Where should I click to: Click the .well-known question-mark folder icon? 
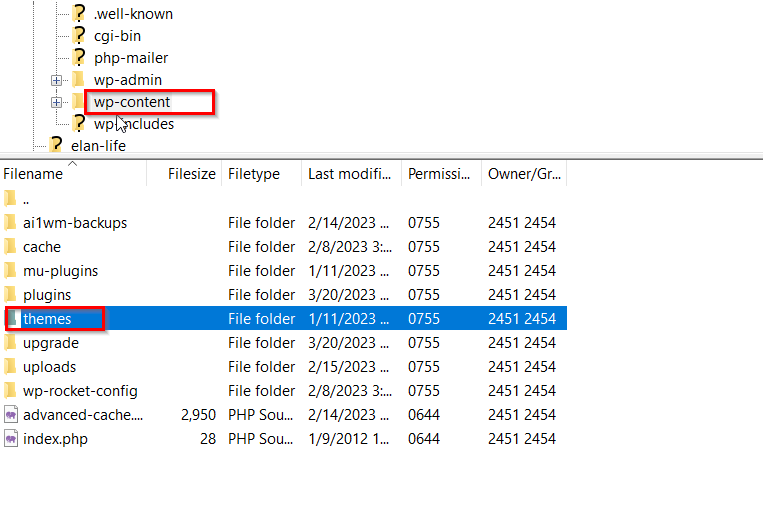click(x=79, y=13)
